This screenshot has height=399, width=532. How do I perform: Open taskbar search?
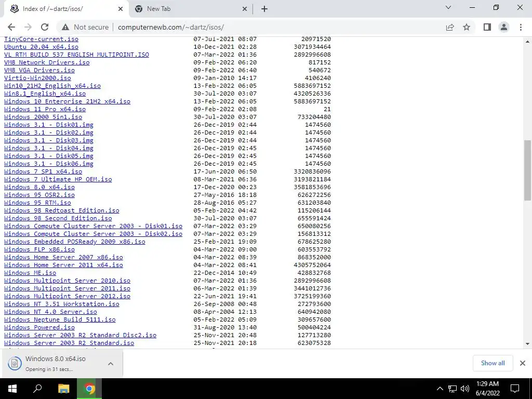(x=37, y=389)
